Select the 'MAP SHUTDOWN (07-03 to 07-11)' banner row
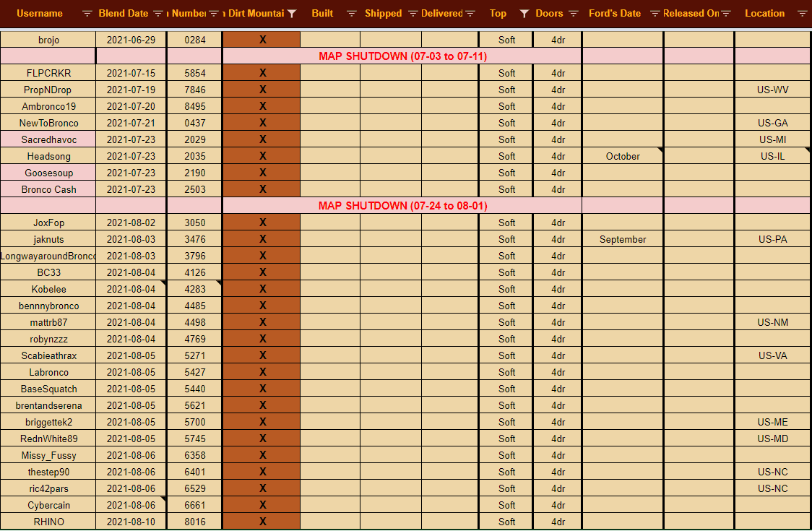 pyautogui.click(x=402, y=56)
